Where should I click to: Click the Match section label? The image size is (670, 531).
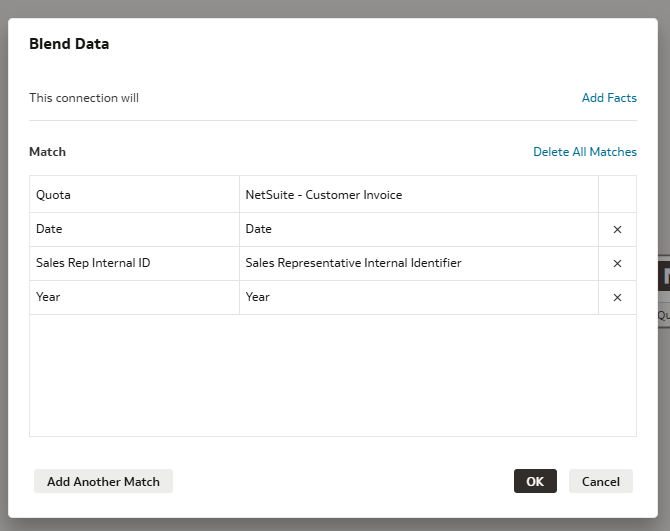[47, 152]
